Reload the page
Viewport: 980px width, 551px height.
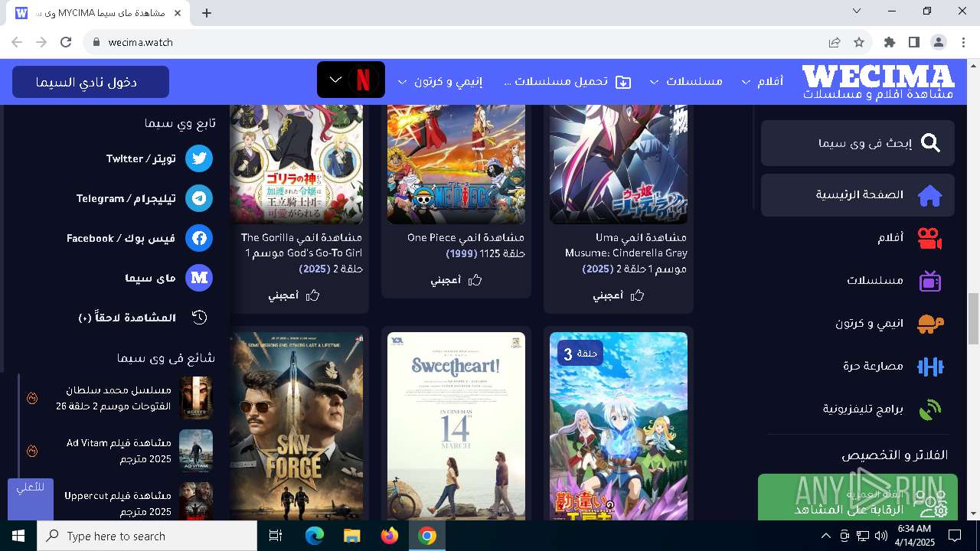tap(66, 42)
